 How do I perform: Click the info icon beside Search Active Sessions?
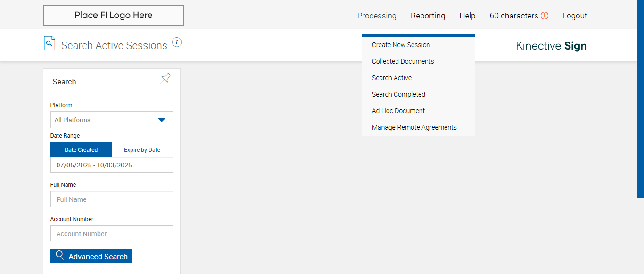[177, 42]
